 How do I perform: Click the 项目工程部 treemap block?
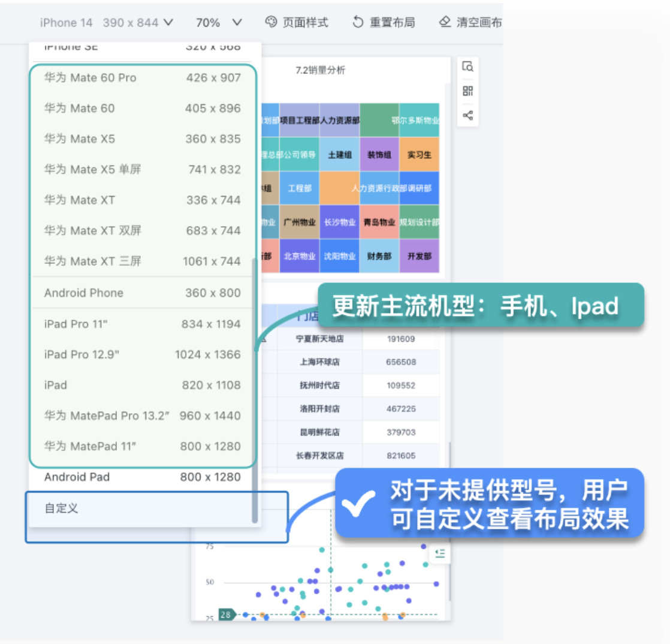tap(300, 120)
